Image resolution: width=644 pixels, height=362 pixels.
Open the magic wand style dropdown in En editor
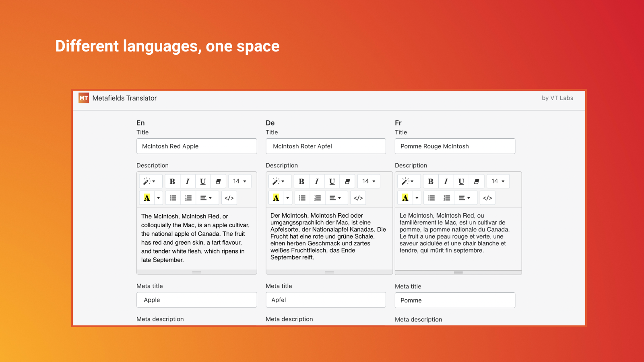pos(151,181)
